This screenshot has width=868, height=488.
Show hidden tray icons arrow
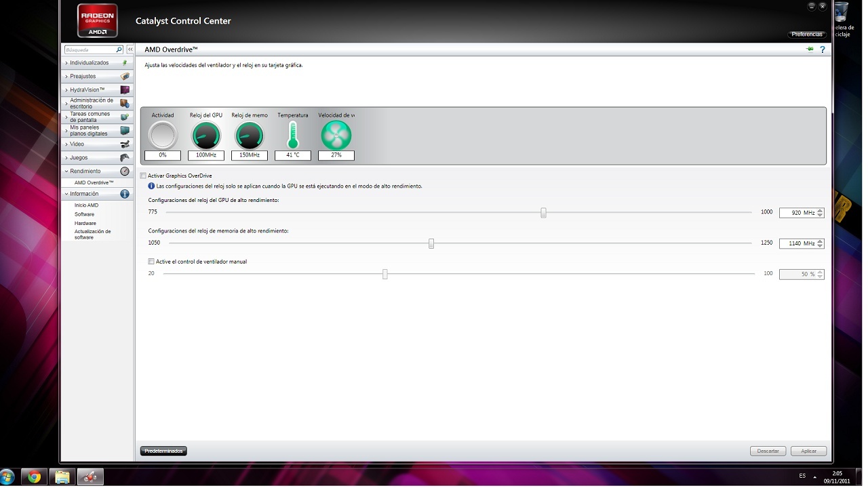[815, 476]
